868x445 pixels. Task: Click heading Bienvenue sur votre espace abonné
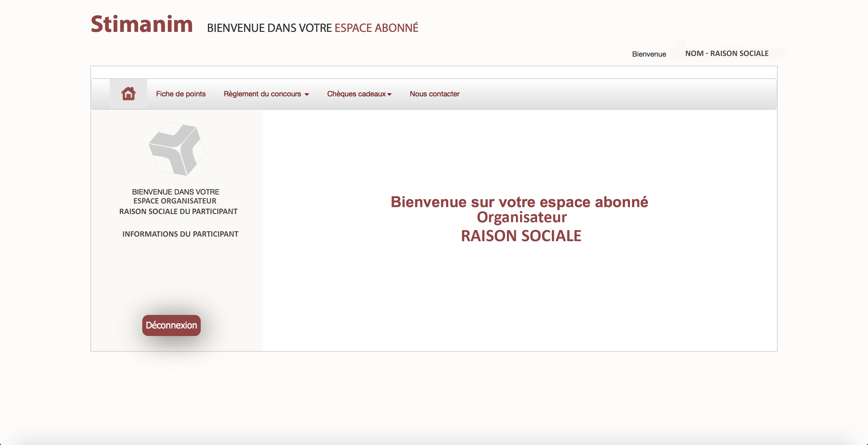tap(519, 202)
